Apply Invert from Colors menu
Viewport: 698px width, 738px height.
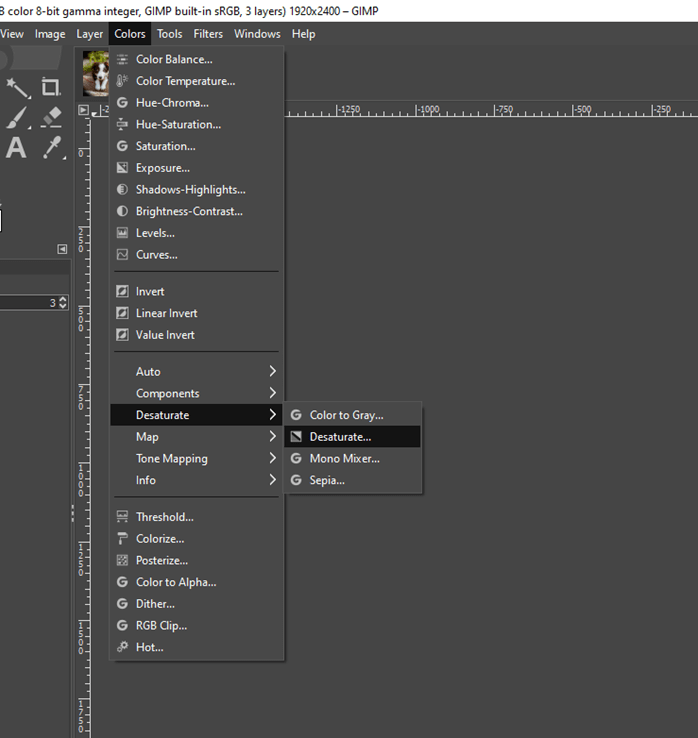pyautogui.click(x=197, y=291)
